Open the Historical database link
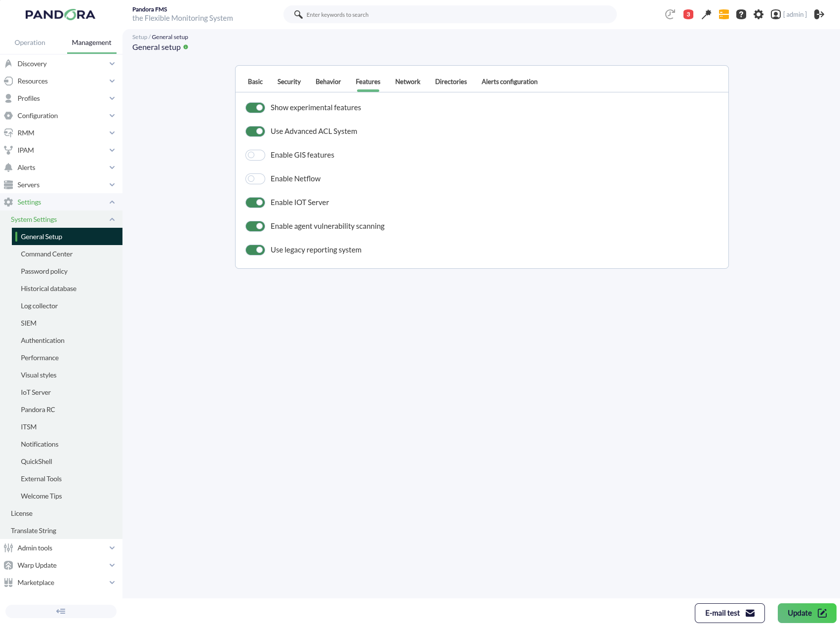840x626 pixels. click(49, 289)
